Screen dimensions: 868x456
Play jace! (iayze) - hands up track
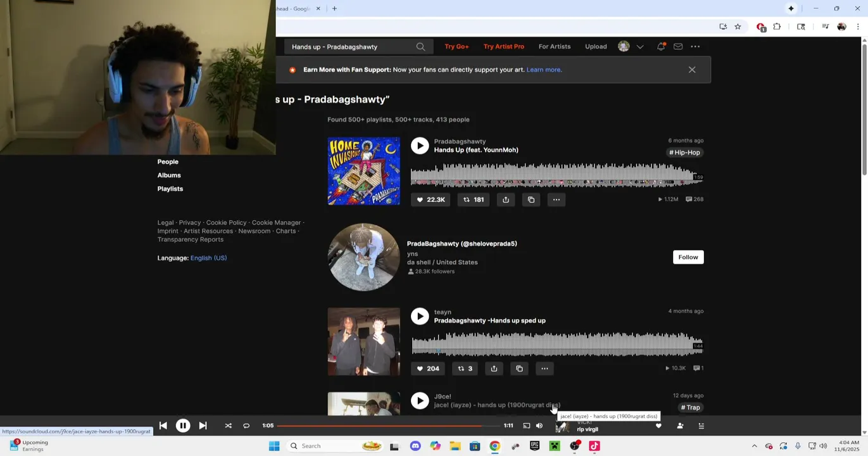click(420, 400)
